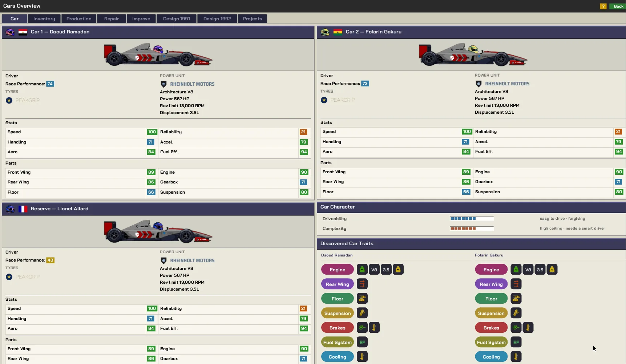Viewport: 626px width, 364px height.
Task: Click Daoud Ramadan's green weight engine trait icon
Action: click(x=362, y=270)
